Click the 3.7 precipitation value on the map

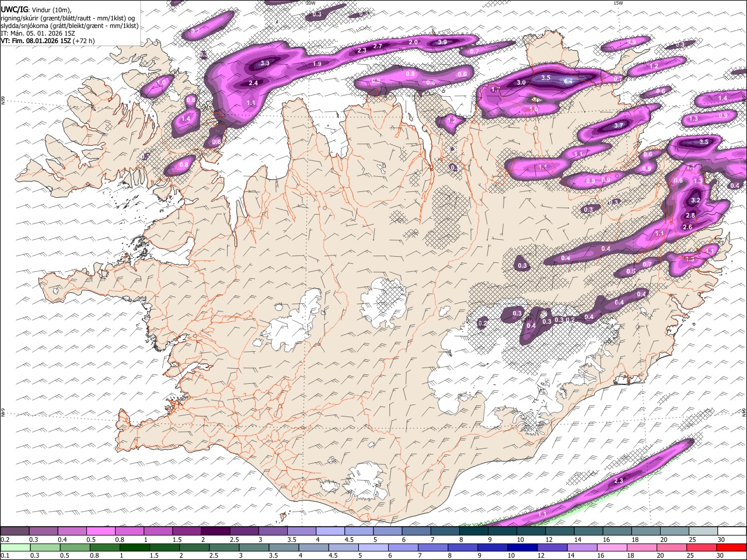pyautogui.click(x=619, y=125)
